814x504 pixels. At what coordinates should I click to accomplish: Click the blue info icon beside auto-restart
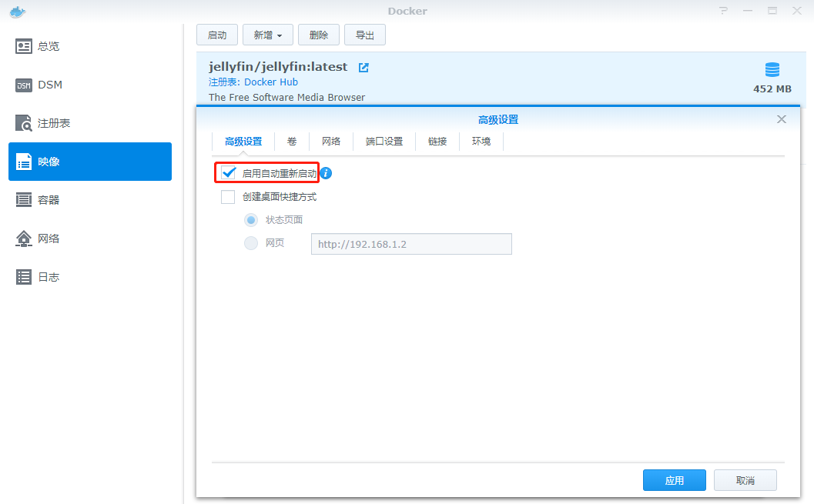(x=326, y=173)
